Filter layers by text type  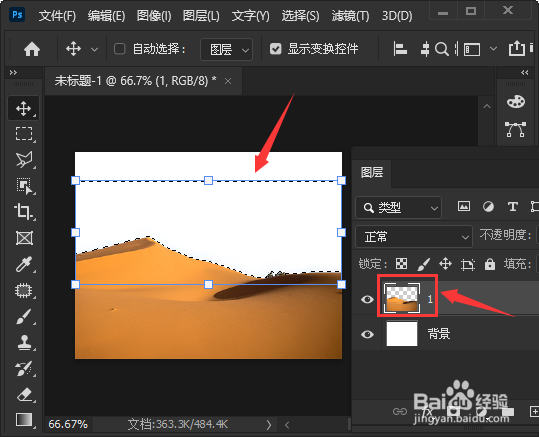[513, 207]
